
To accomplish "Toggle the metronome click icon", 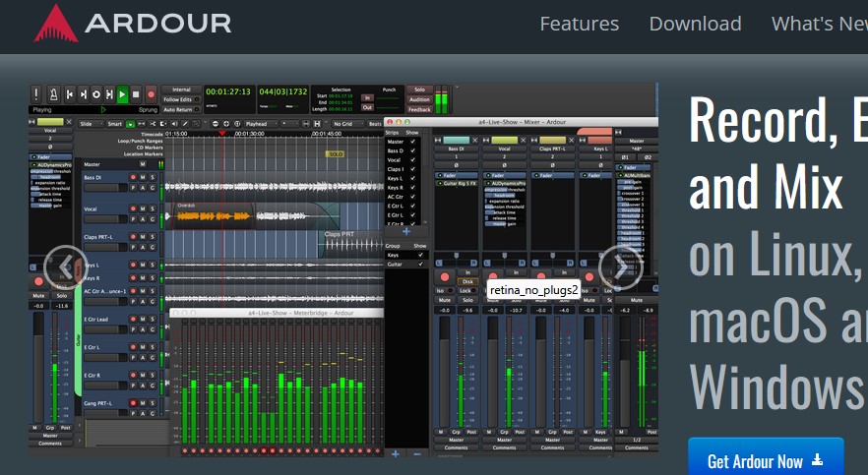I will tap(54, 94).
